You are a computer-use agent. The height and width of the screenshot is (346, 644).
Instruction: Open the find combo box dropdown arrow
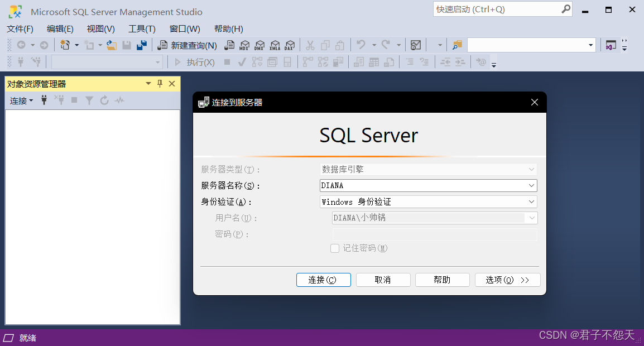click(x=590, y=45)
